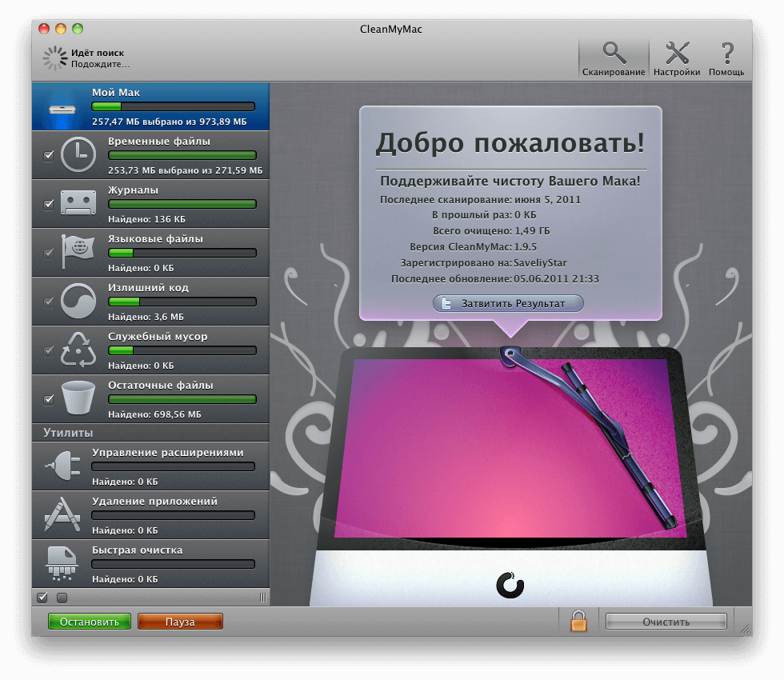Open Настройки wrench and screwdriver icon
The height and width of the screenshot is (680, 784).
coord(677,53)
